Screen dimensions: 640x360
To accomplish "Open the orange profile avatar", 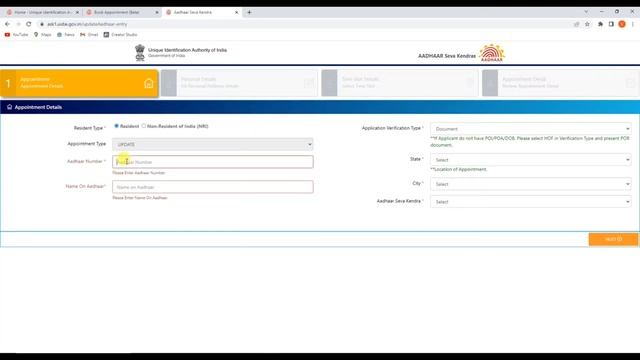I will coord(622,24).
